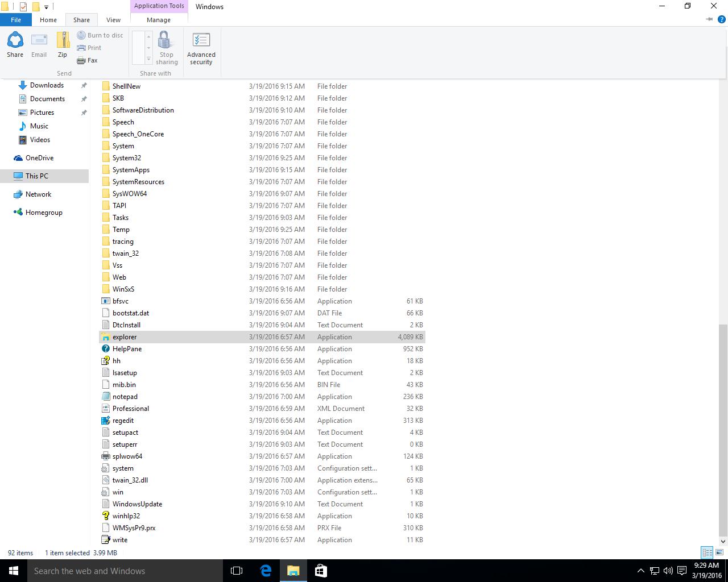Select the WinSxS folder
This screenshot has height=582, width=728.
coord(262,289)
